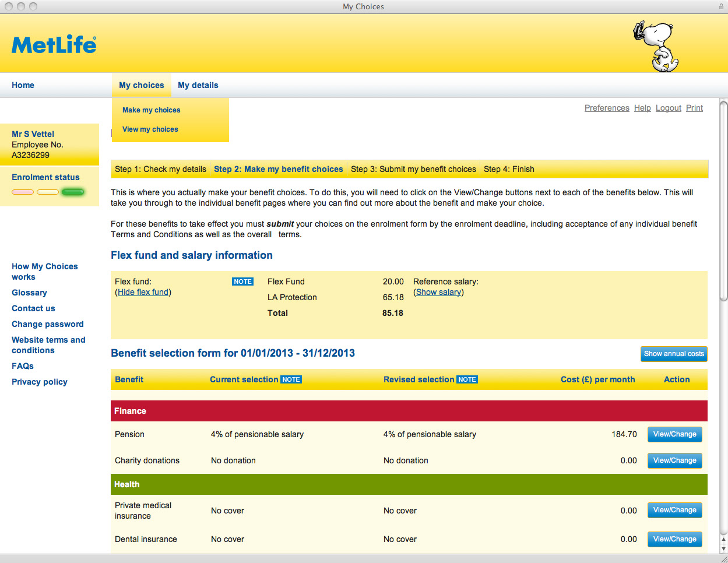Open the Glossary link
Screen dimensions: 728x563
(x=29, y=293)
